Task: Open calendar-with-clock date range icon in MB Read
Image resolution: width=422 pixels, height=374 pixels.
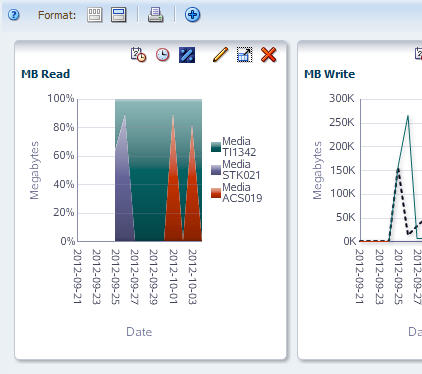Action: tap(138, 55)
